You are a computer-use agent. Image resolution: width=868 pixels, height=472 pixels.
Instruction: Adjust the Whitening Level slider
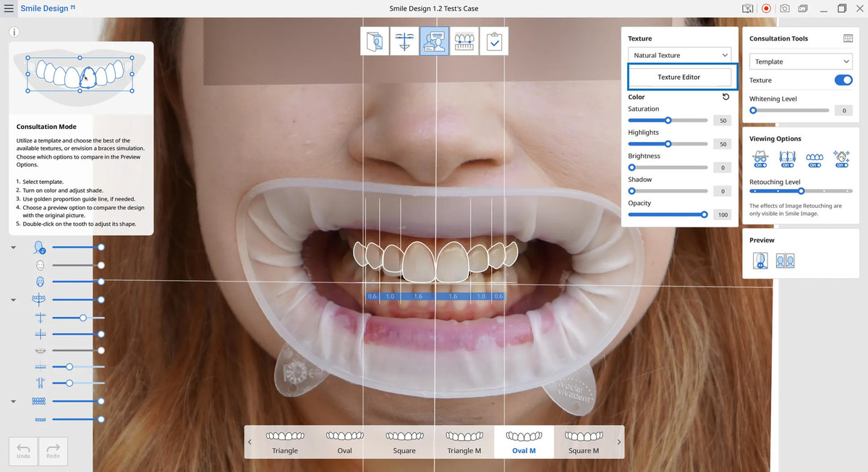click(789, 110)
